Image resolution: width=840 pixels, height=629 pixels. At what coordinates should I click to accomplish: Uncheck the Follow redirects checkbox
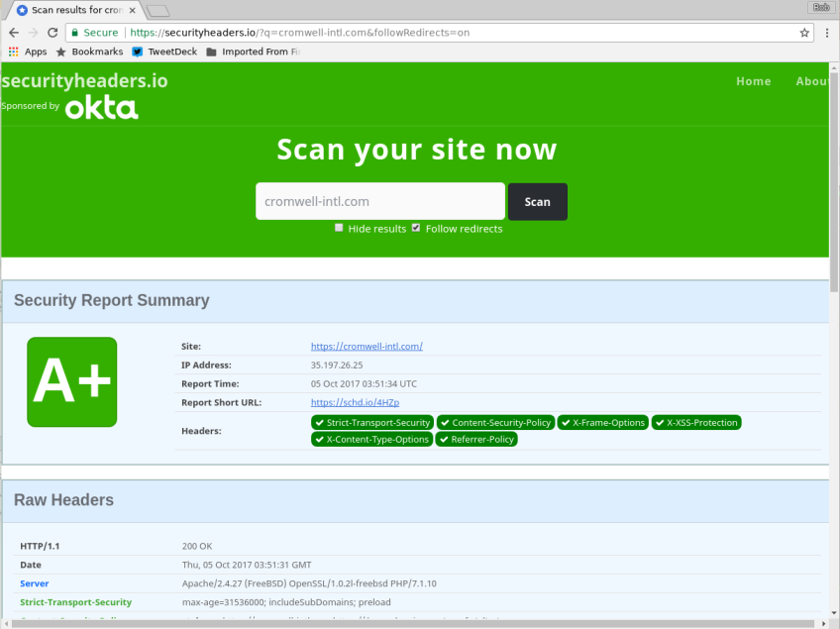point(416,228)
